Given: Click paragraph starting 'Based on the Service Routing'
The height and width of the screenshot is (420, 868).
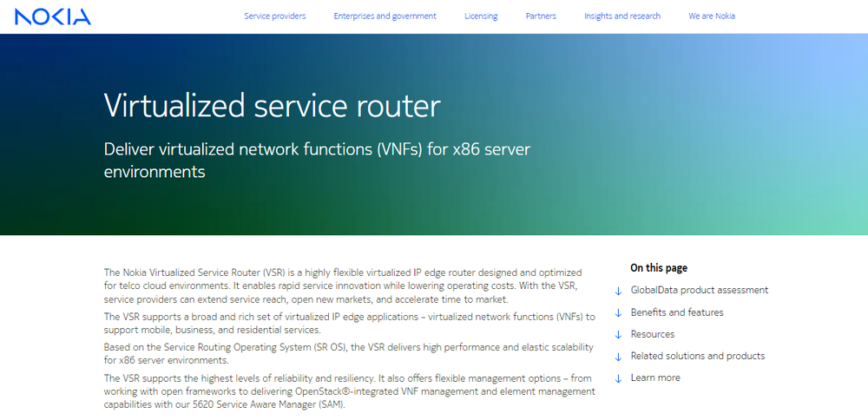Looking at the screenshot, I should pyautogui.click(x=349, y=353).
